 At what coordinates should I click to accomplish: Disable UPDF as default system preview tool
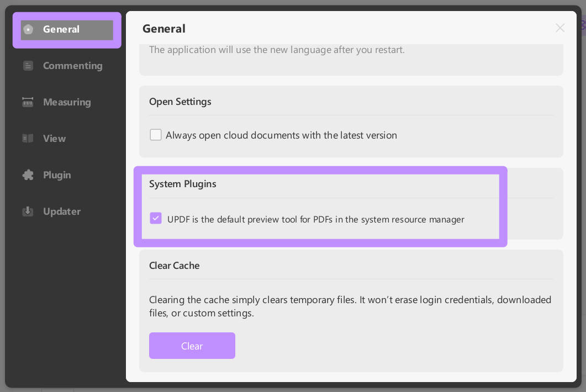coord(156,218)
